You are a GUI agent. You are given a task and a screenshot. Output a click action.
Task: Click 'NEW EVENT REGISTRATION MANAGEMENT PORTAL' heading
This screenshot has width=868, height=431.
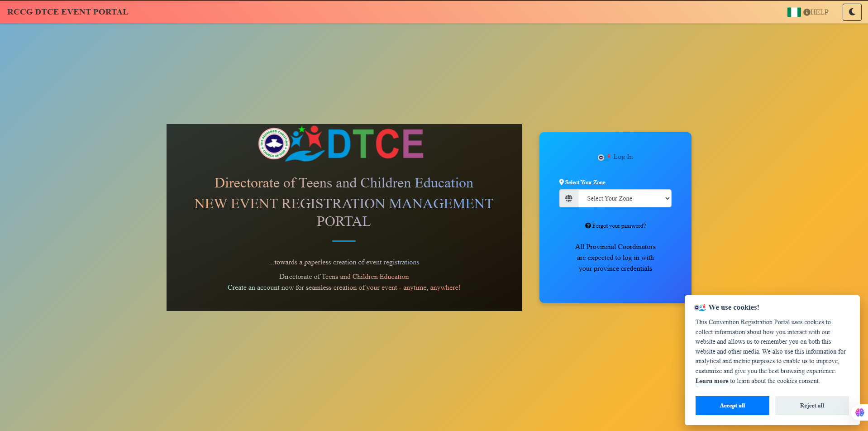coord(344,212)
